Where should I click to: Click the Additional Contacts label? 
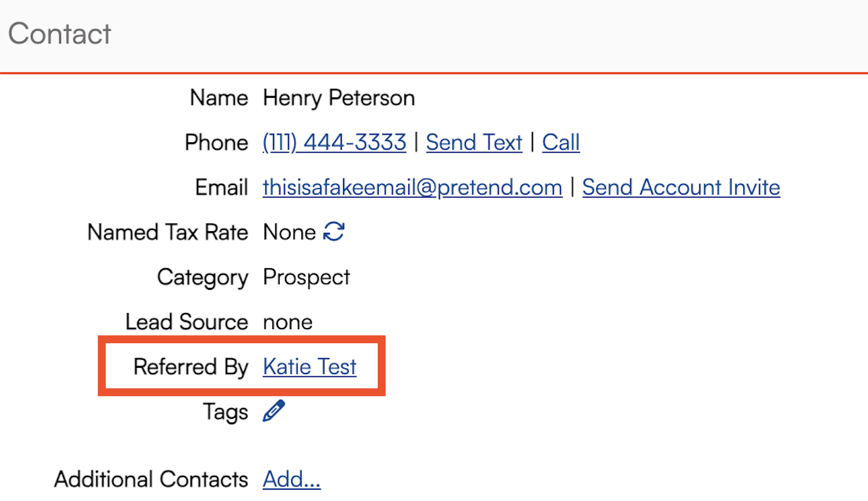[x=151, y=479]
